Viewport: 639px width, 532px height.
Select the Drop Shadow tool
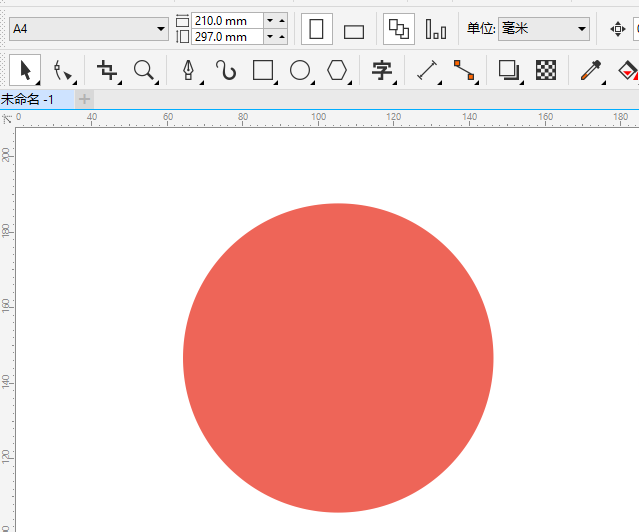[509, 70]
